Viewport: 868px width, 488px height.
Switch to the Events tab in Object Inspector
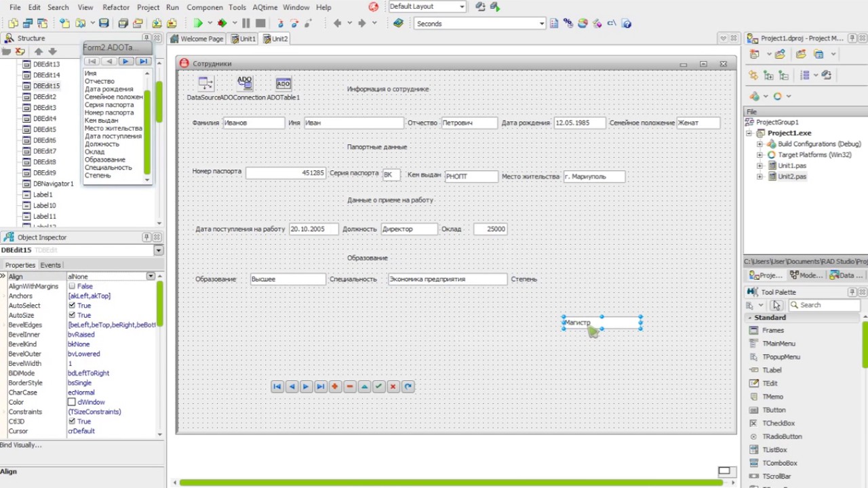[50, 265]
